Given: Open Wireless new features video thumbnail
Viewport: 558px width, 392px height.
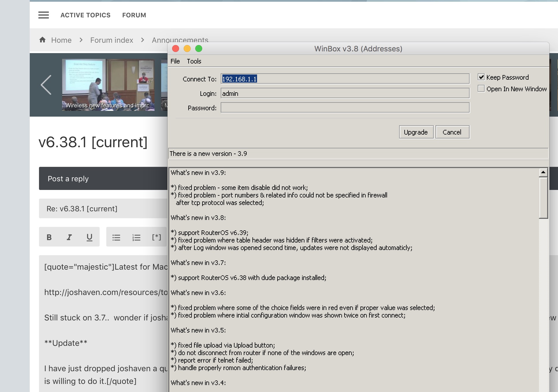Looking at the screenshot, I should coord(108,85).
